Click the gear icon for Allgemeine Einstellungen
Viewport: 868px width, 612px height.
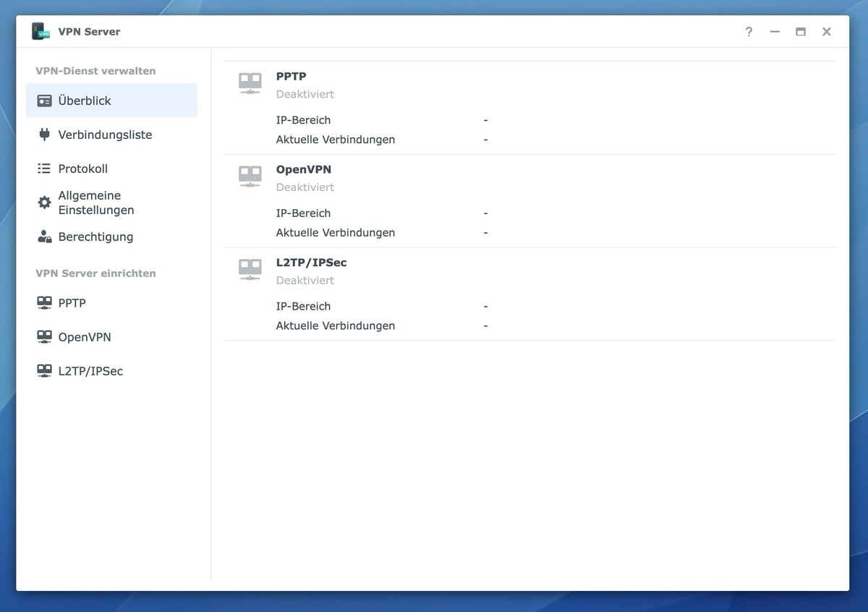point(44,203)
